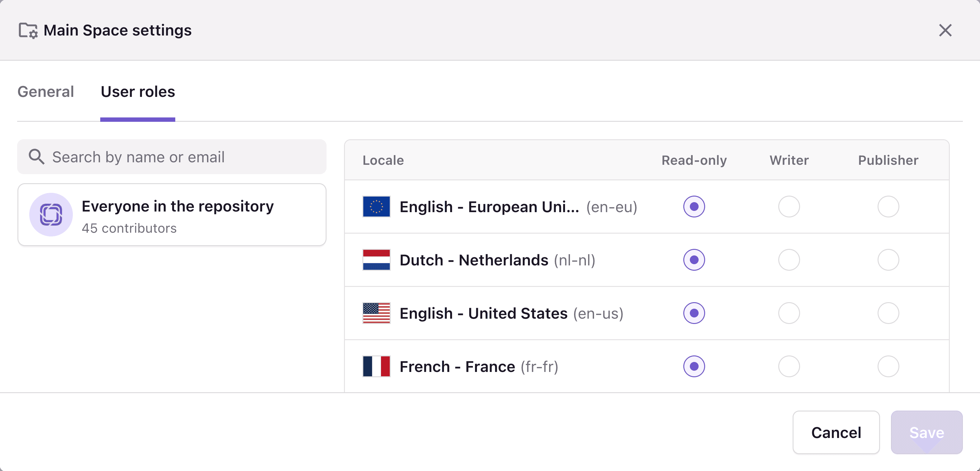Select Read-only role for Dutch - Netherlands
980x471 pixels.
click(694, 260)
